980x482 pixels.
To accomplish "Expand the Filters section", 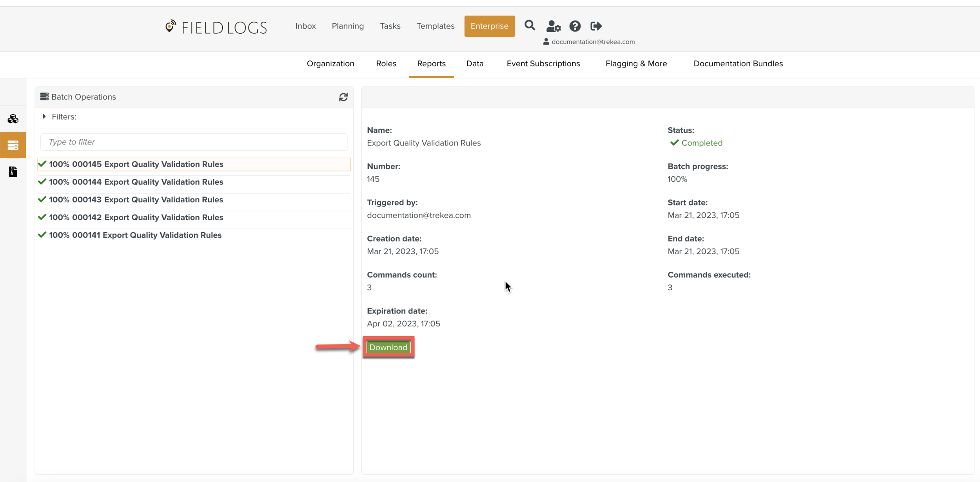I will [x=44, y=116].
